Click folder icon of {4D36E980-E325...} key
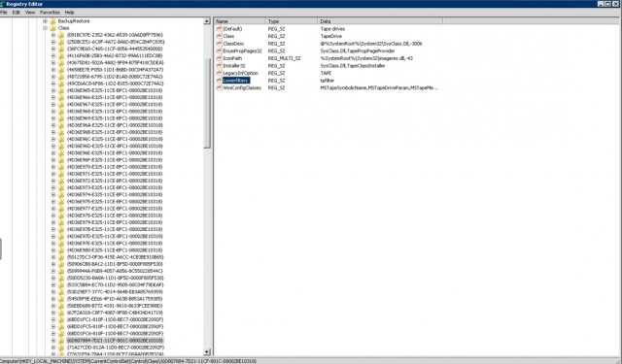The height and width of the screenshot is (364, 622). coord(61,250)
